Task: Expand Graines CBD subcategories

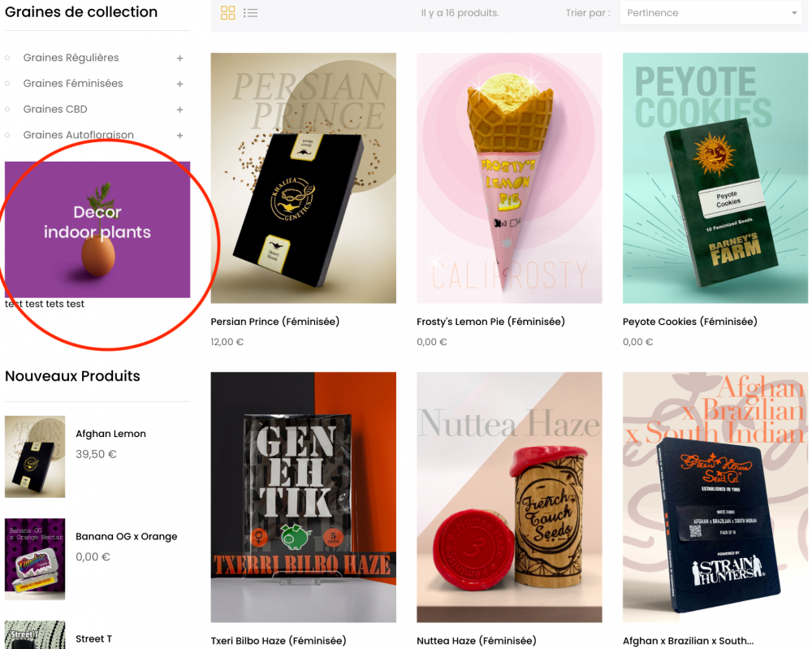Action: tap(180, 110)
